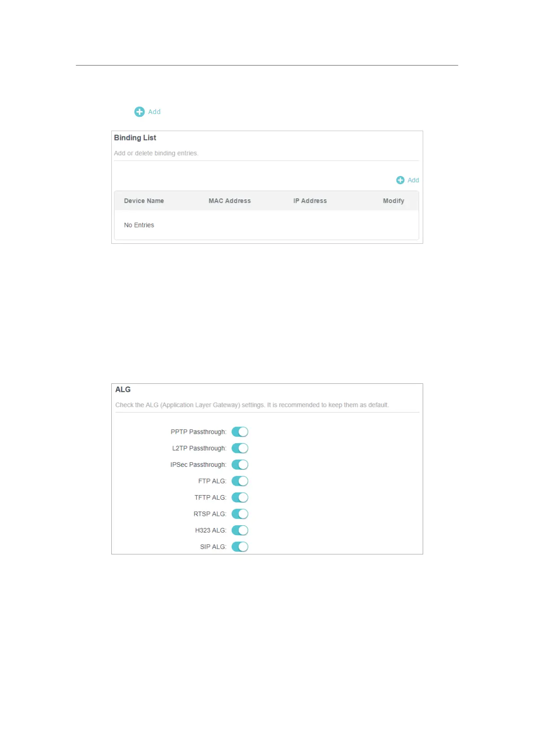Image resolution: width=534 pixels, height=756 pixels.
Task: Click the MAC Address column header
Action: pyautogui.click(x=230, y=201)
